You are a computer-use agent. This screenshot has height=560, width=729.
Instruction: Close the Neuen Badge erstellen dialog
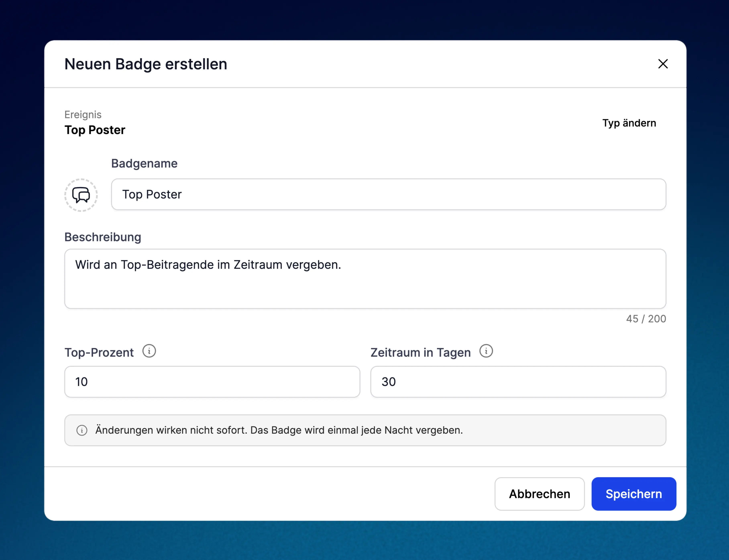pos(663,64)
